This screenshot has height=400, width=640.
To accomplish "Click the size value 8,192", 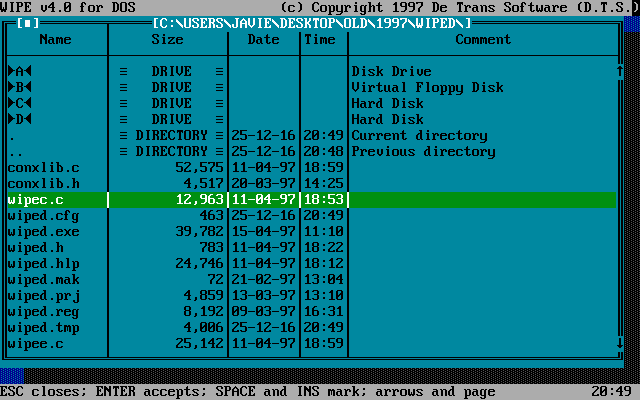I will point(204,311).
